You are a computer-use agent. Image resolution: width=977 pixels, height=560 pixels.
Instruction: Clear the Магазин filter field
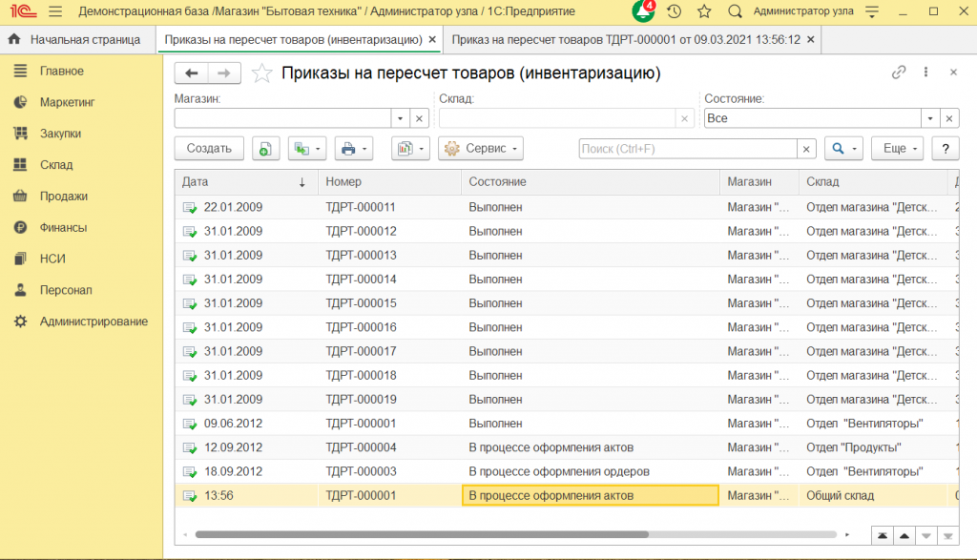coord(420,118)
